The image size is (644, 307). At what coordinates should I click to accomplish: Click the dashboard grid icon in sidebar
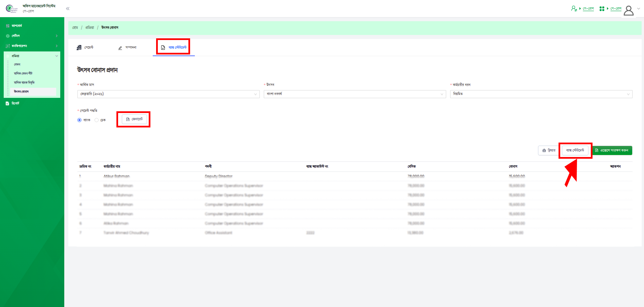tap(8, 26)
